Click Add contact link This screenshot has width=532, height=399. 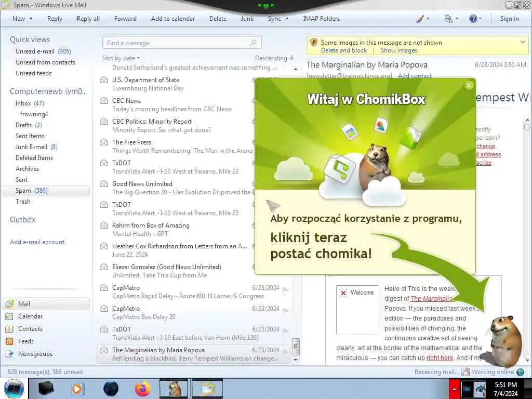415,75
